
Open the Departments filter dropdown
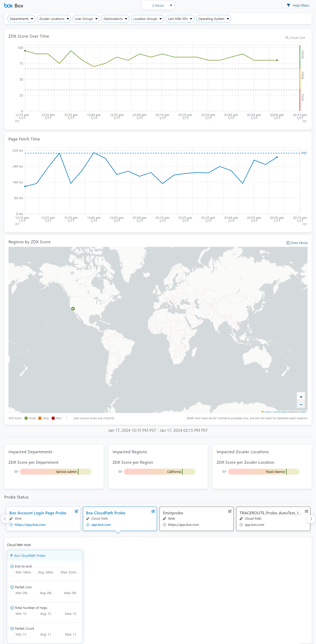tap(21, 19)
